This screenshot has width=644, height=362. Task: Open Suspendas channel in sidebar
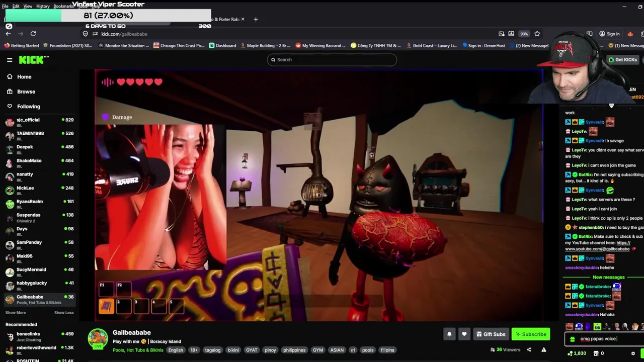39,217
